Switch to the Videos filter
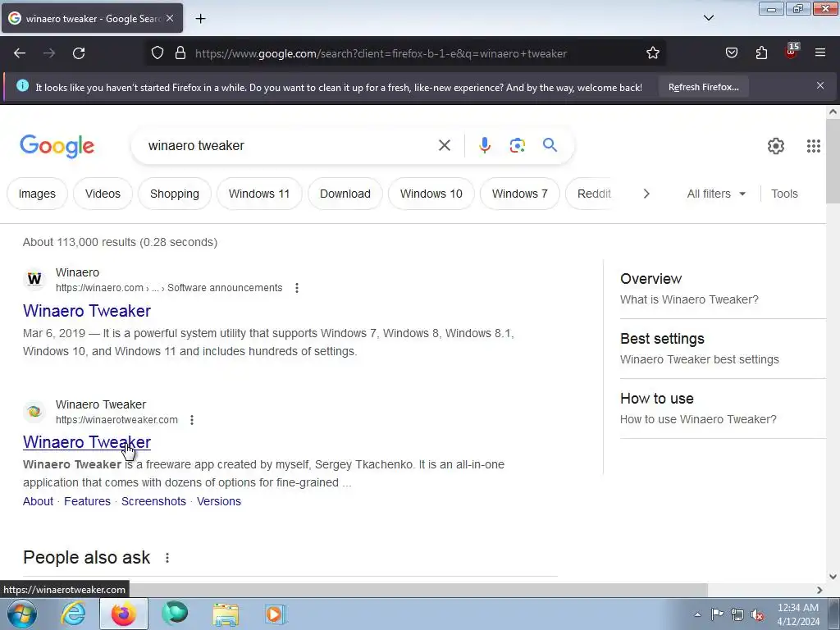This screenshot has height=630, width=840. 103,194
